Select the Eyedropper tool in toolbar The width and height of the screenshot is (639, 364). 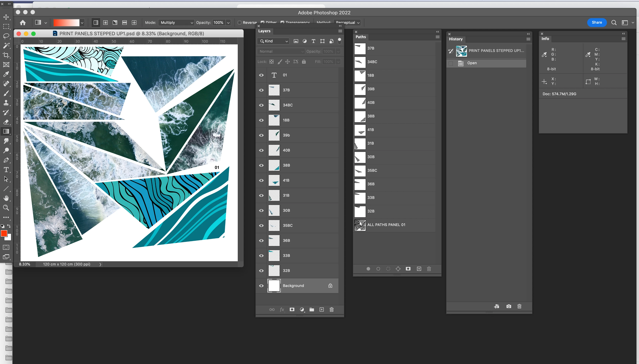coord(6,74)
